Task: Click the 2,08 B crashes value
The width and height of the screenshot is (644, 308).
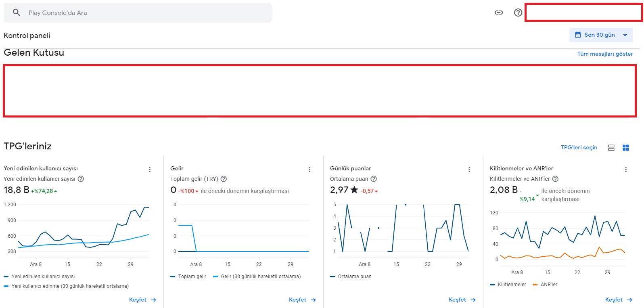Action: coord(504,190)
